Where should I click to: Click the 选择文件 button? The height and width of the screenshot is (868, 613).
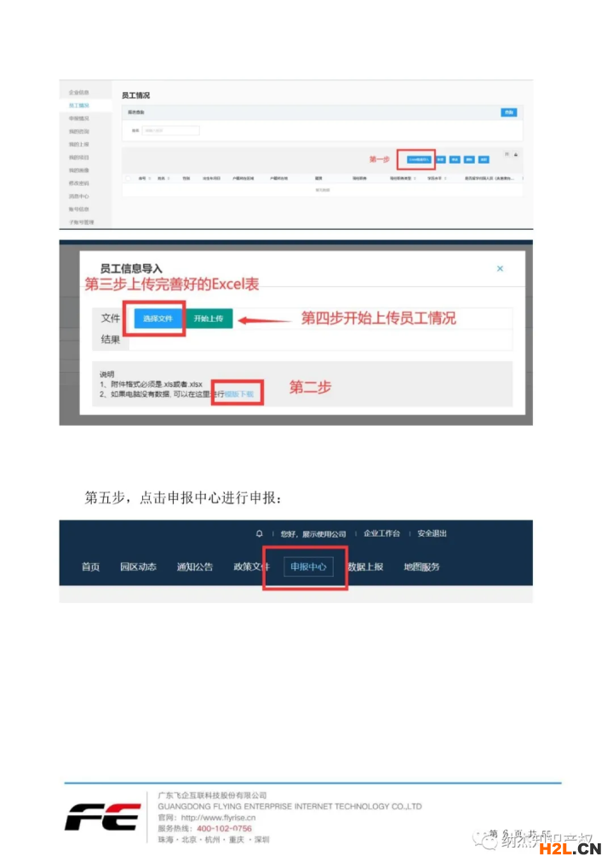point(158,319)
